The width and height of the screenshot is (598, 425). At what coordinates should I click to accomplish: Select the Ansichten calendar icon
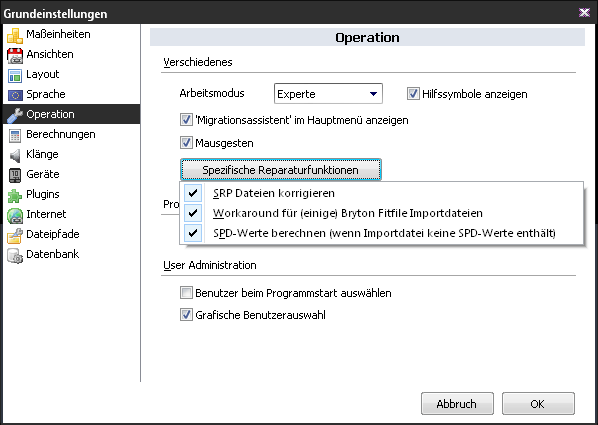click(15, 55)
